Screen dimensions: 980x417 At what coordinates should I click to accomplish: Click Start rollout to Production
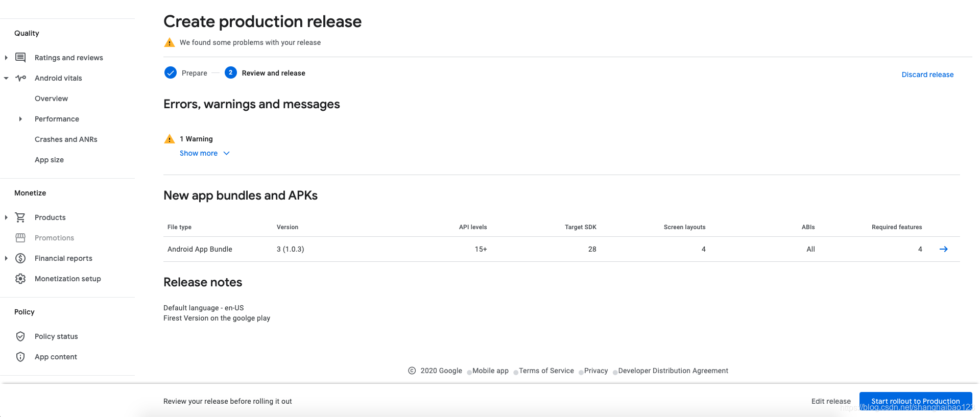(916, 401)
